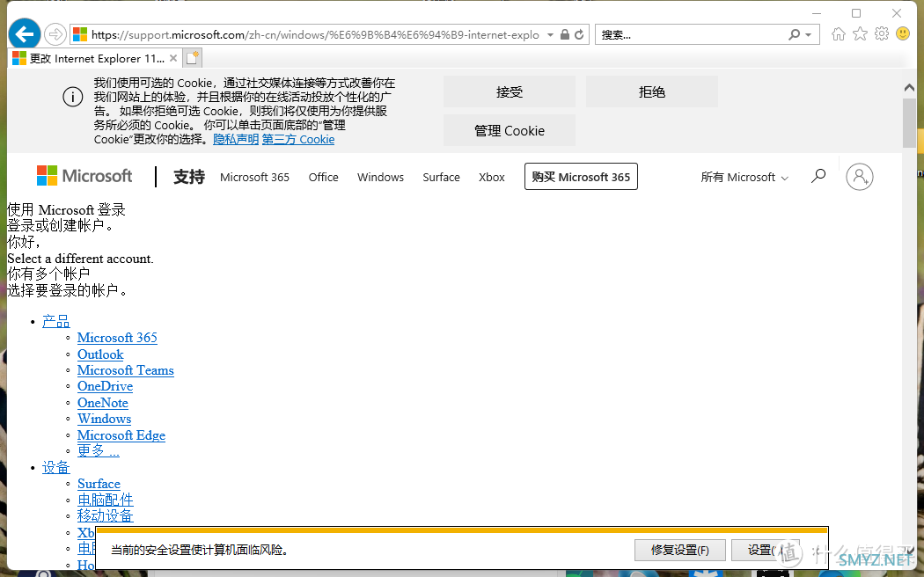Open 移动设备 link
Image resolution: width=924 pixels, height=577 pixels.
coord(106,515)
